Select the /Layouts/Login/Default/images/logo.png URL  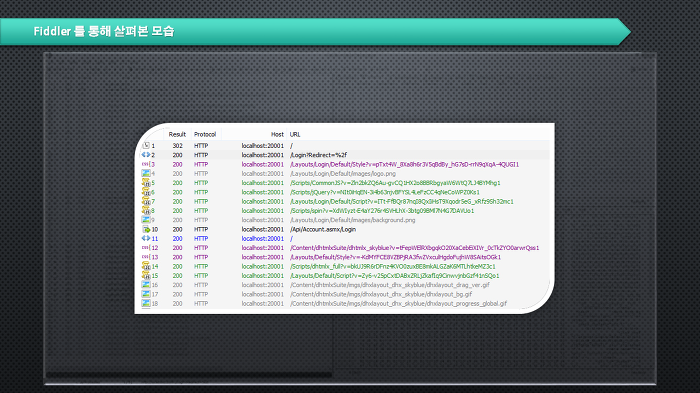343,174
